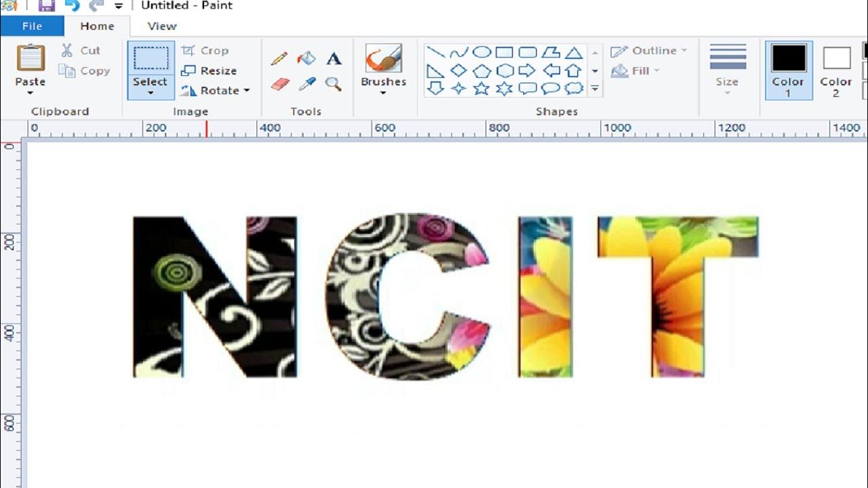This screenshot has width=868, height=488.
Task: Switch to the Home tab
Action: tap(97, 26)
